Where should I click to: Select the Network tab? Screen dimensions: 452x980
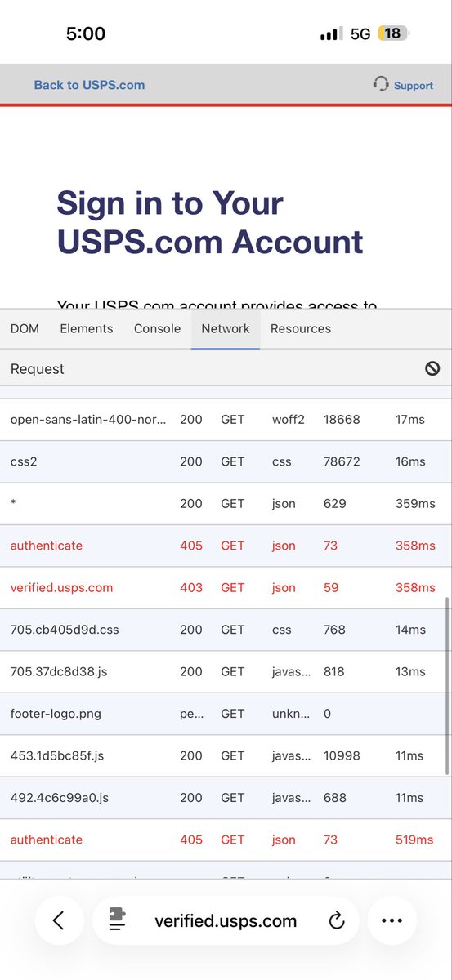(226, 328)
